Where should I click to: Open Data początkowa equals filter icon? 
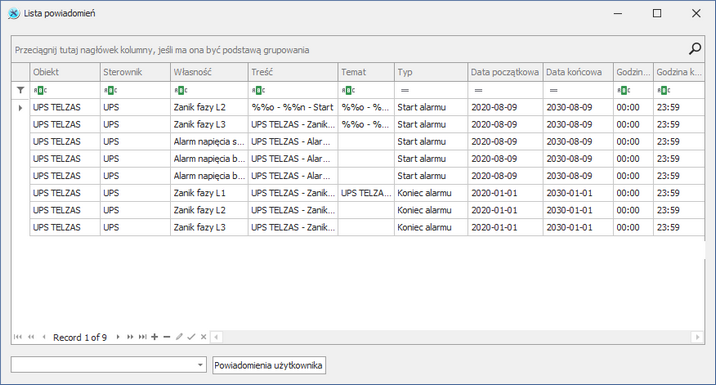[x=479, y=90]
